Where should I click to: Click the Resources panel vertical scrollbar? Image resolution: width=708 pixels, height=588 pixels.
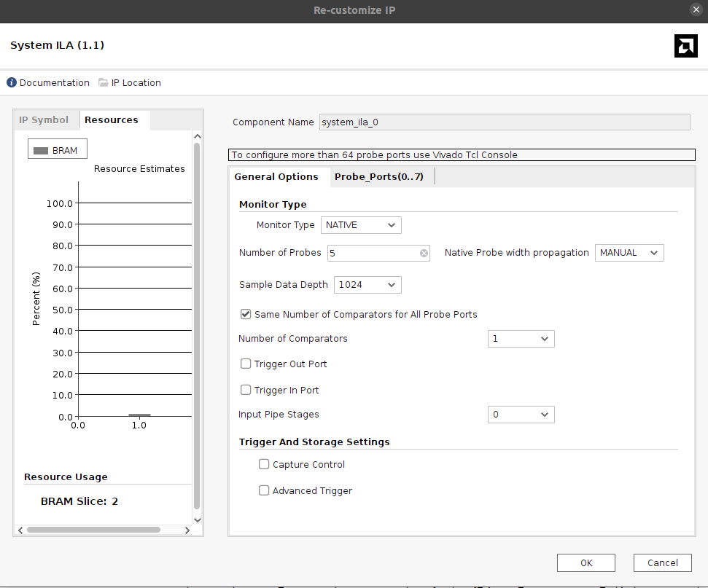click(197, 326)
